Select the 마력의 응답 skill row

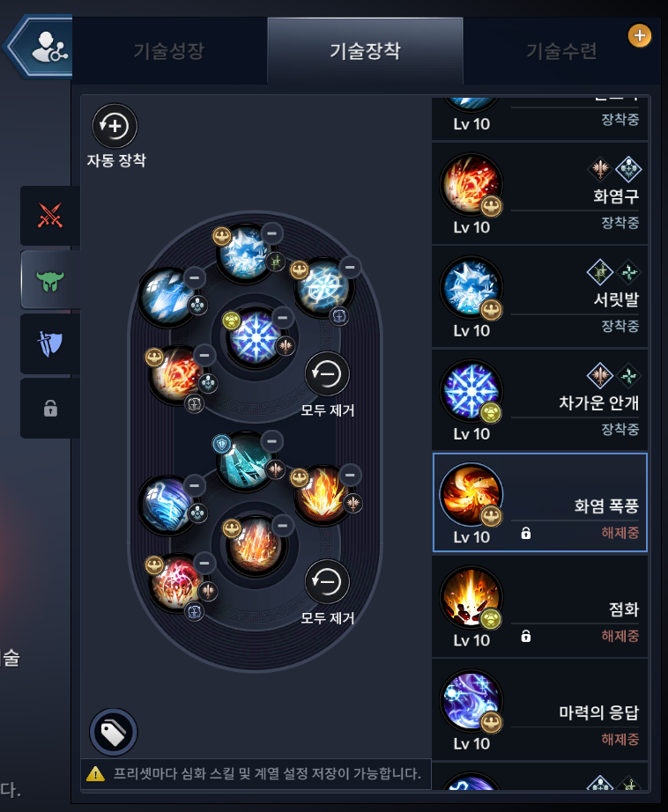539,710
